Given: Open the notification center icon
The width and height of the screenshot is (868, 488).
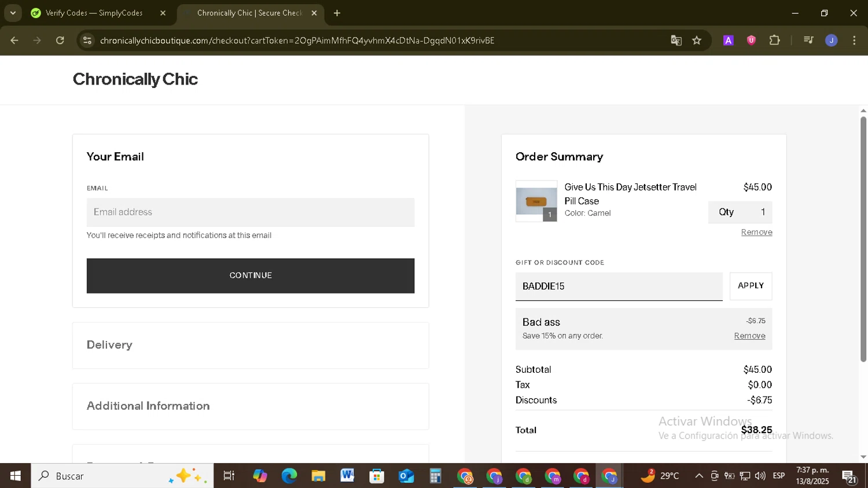Looking at the screenshot, I should tap(849, 476).
